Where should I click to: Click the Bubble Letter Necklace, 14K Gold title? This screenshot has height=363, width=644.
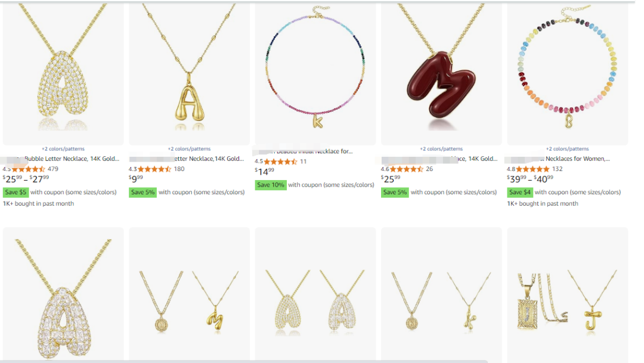(x=72, y=159)
